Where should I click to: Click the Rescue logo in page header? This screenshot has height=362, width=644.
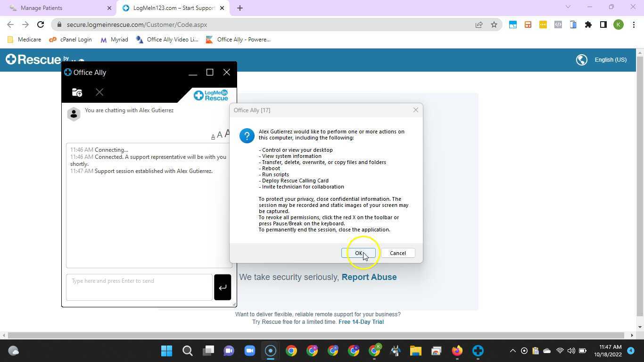33,59
